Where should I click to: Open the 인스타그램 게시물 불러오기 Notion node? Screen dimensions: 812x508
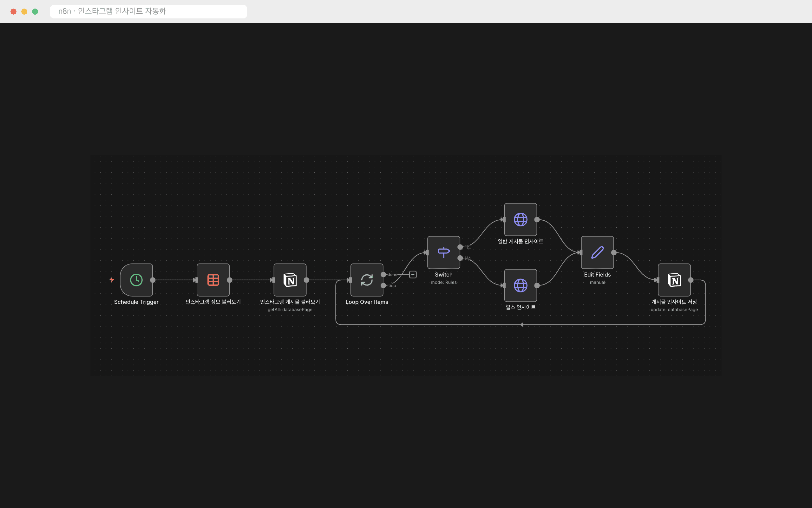[x=290, y=280]
